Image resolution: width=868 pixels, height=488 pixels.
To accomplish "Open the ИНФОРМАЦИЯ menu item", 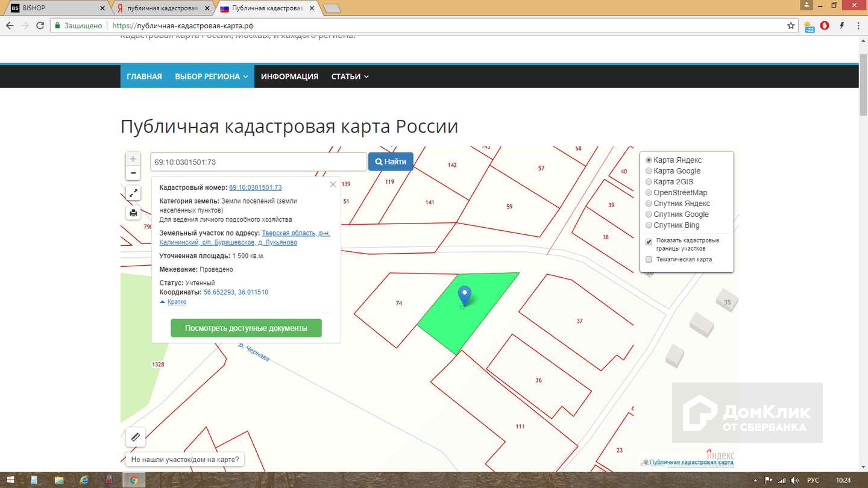I will point(289,77).
